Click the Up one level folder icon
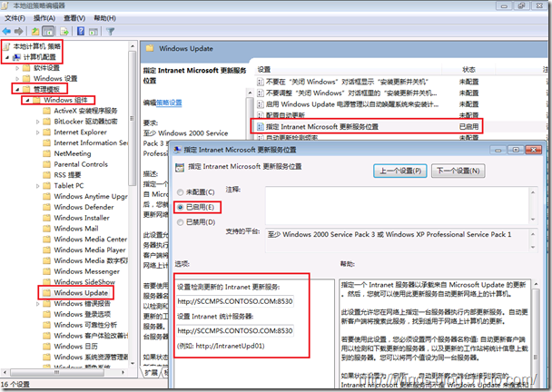552x392 pixels. pos(35,32)
